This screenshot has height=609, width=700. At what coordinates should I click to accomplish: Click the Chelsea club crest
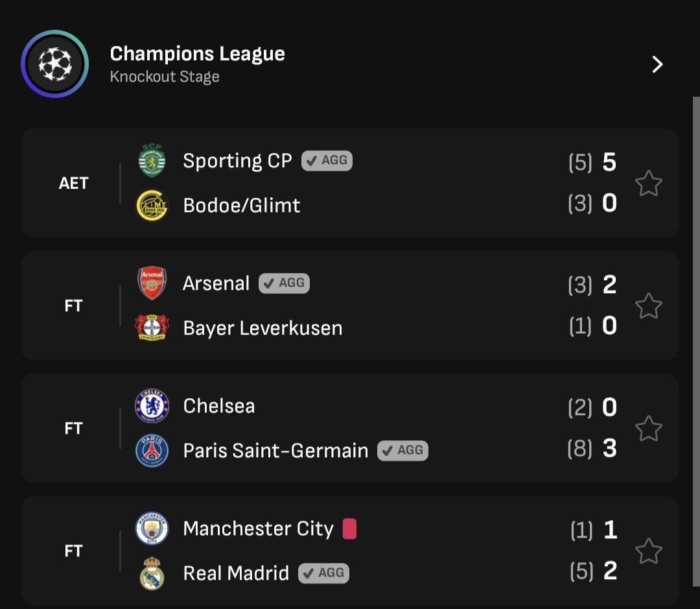coord(152,406)
